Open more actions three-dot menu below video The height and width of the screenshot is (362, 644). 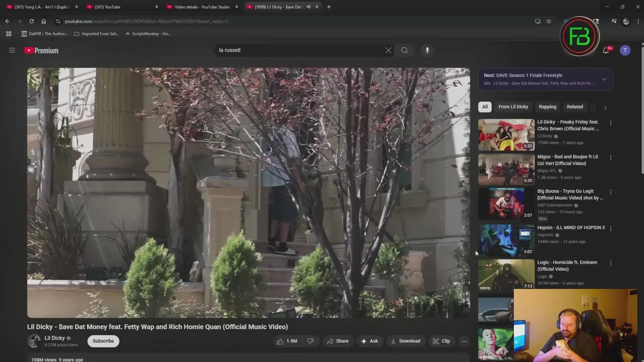point(464,341)
